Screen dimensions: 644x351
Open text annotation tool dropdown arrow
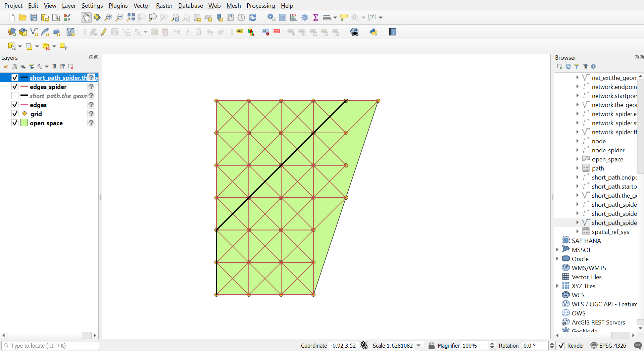pos(380,17)
